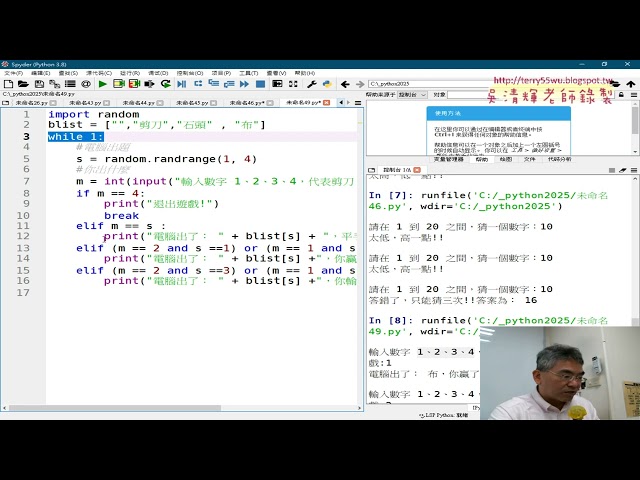Interrupt the kernel with the grey square
The width and height of the screenshot is (640, 480).
point(611,170)
